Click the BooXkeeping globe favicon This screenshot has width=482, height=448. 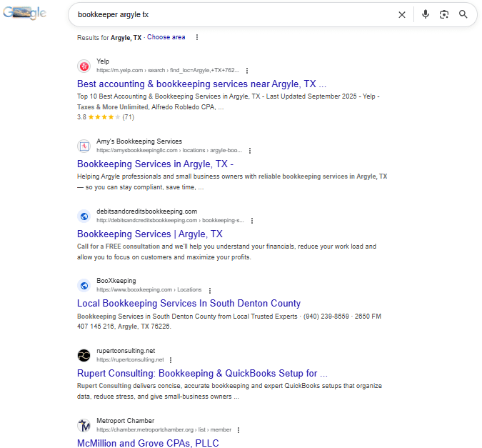(x=84, y=286)
